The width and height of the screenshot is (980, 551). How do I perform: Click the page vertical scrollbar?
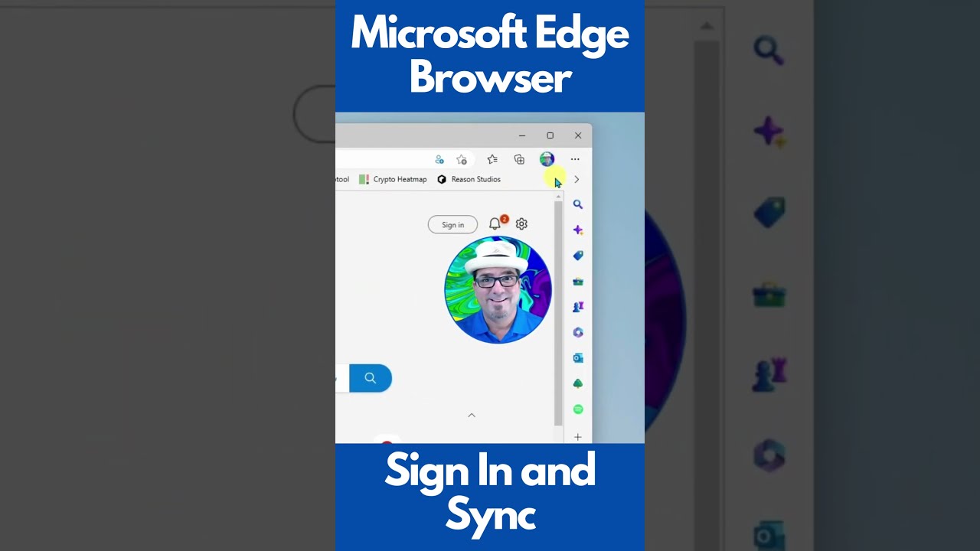(558, 314)
